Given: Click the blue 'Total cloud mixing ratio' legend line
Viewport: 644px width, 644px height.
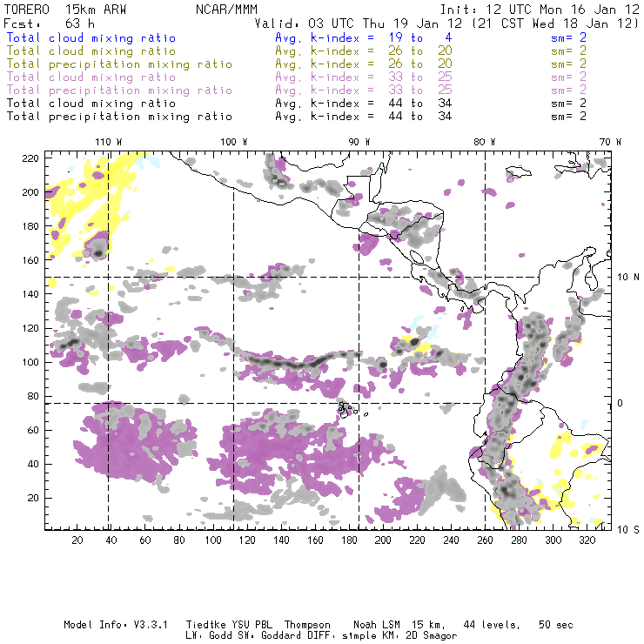Looking at the screenshot, I should coord(91,37).
